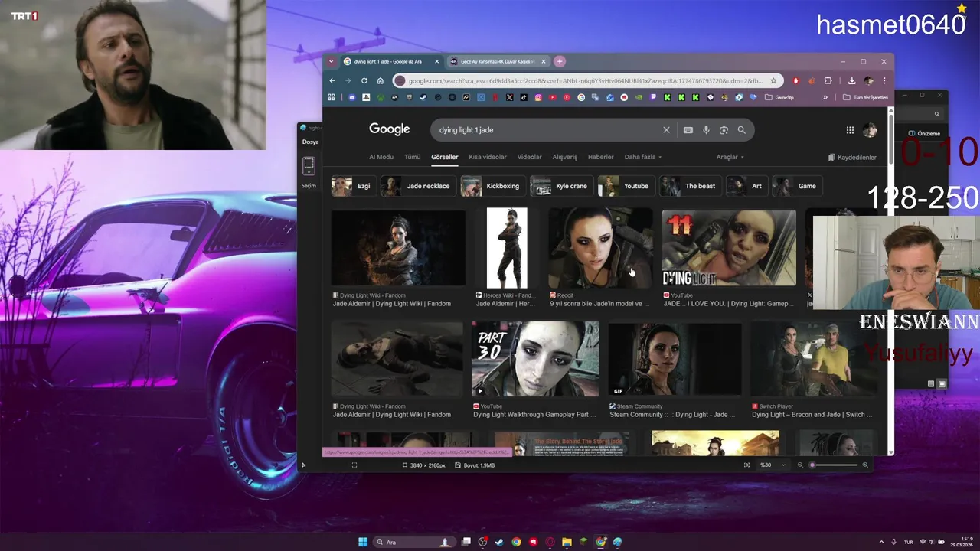
Task: Open Steam bookmark in bookmarks bar
Action: (x=423, y=97)
